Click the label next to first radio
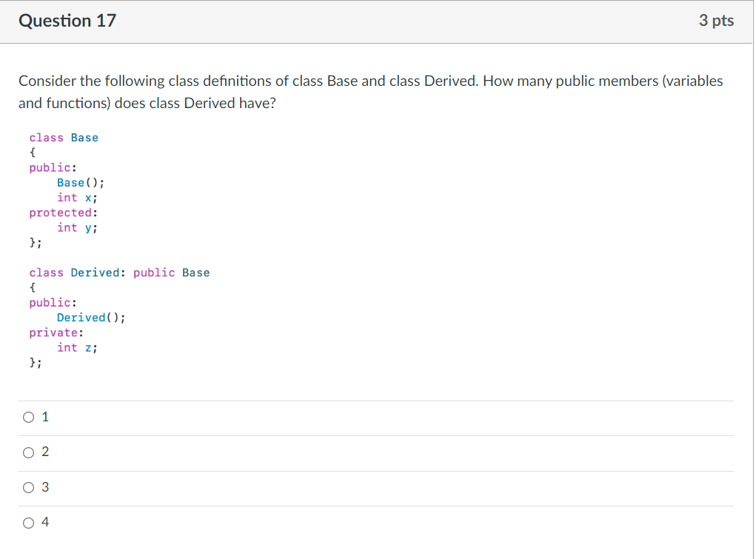 (45, 417)
